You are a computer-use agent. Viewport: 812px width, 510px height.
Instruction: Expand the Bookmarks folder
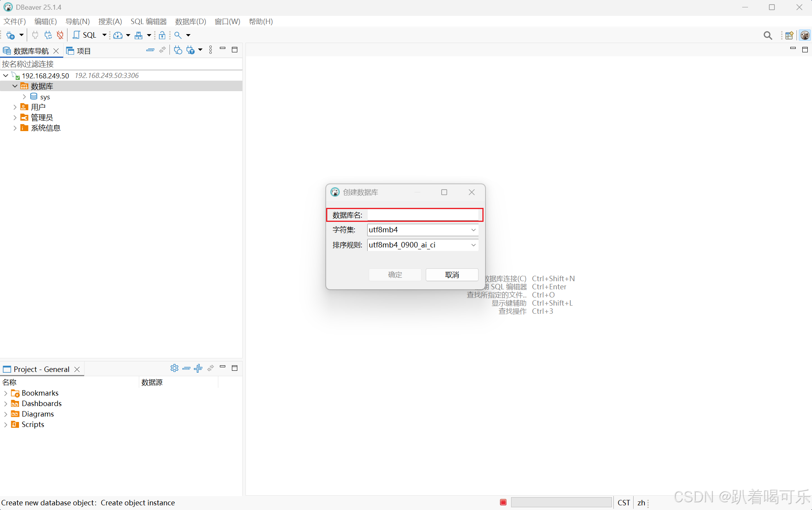pyautogui.click(x=5, y=393)
